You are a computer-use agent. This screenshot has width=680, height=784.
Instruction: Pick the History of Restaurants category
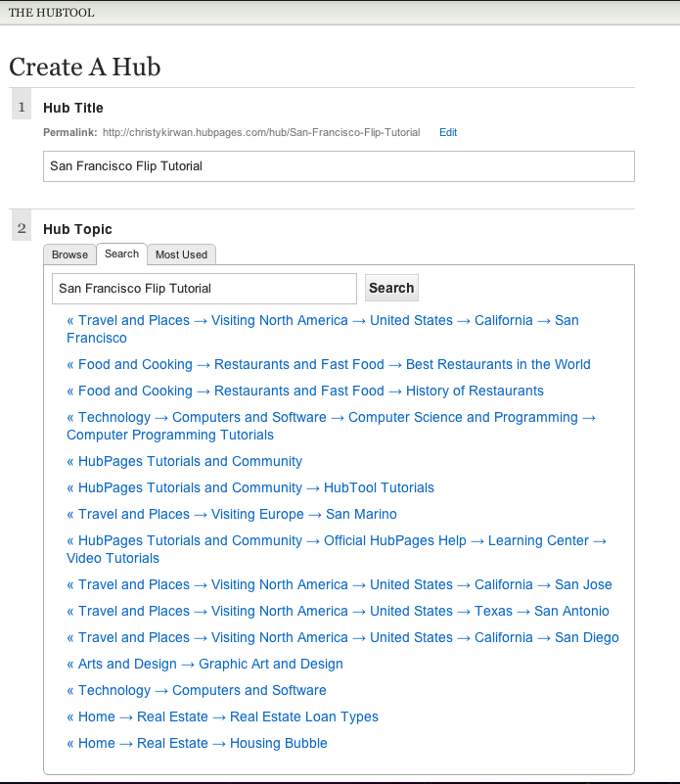(x=303, y=391)
